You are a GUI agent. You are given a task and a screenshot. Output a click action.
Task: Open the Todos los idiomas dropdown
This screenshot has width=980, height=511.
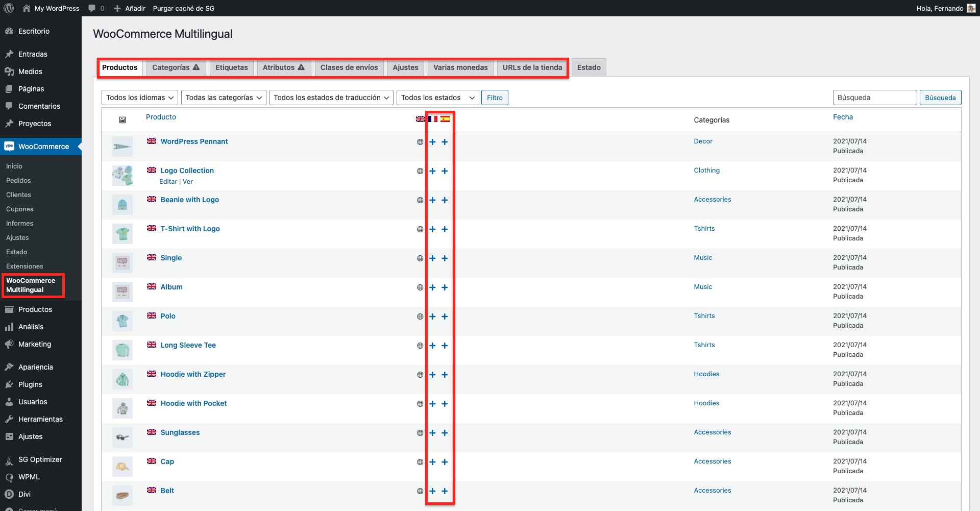click(x=140, y=98)
